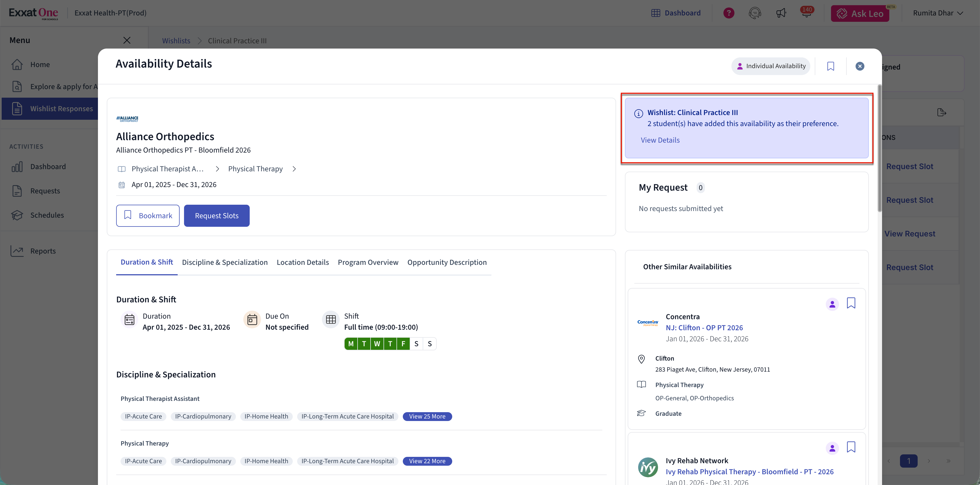
Task: Toggle bookmark on the Ivy Rehab Network card
Action: 851,447
